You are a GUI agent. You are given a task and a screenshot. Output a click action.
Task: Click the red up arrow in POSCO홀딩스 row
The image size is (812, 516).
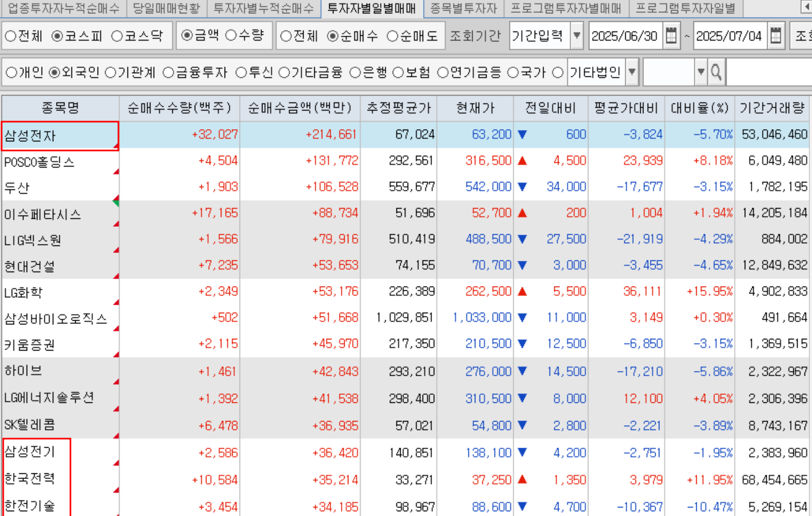(x=522, y=161)
